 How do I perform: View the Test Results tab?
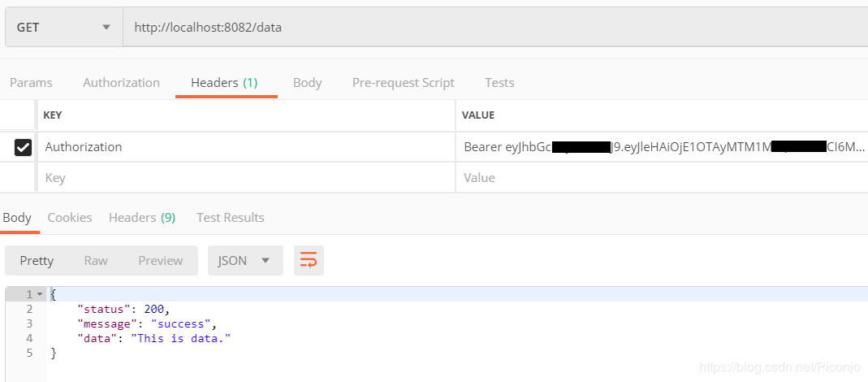(231, 217)
